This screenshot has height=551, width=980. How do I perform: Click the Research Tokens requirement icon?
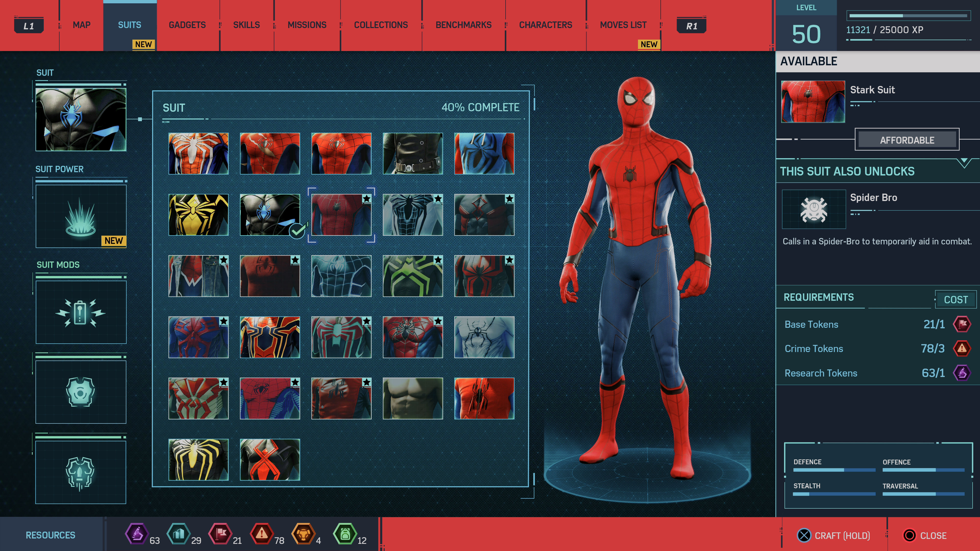[x=962, y=373]
